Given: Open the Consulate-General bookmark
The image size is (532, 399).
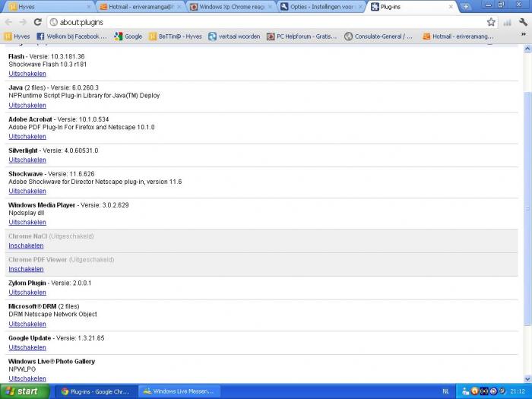Looking at the screenshot, I should pos(378,36).
